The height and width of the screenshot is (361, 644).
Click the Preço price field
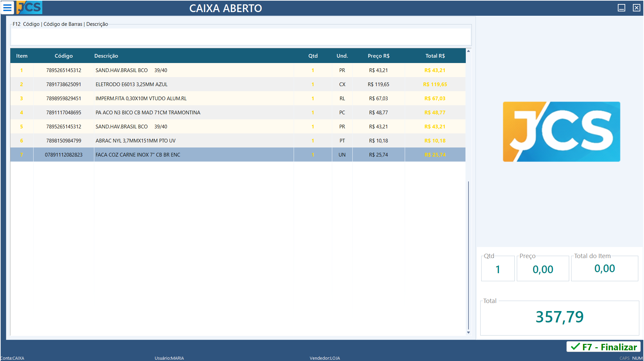pyautogui.click(x=543, y=269)
